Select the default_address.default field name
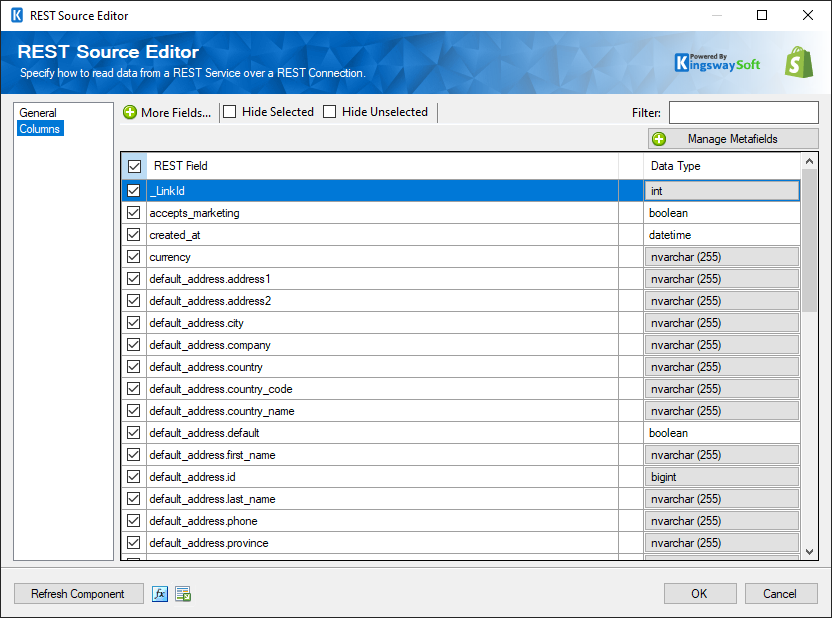The image size is (832, 618). click(x=204, y=433)
